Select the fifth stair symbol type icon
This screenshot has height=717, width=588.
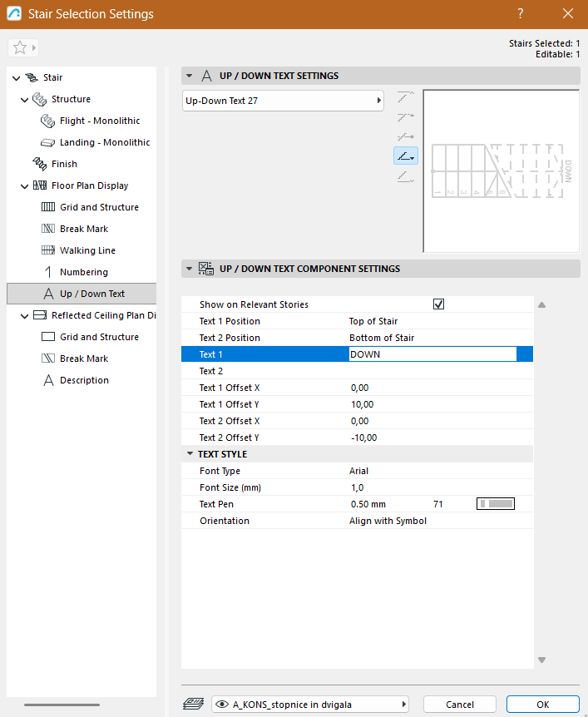click(406, 176)
